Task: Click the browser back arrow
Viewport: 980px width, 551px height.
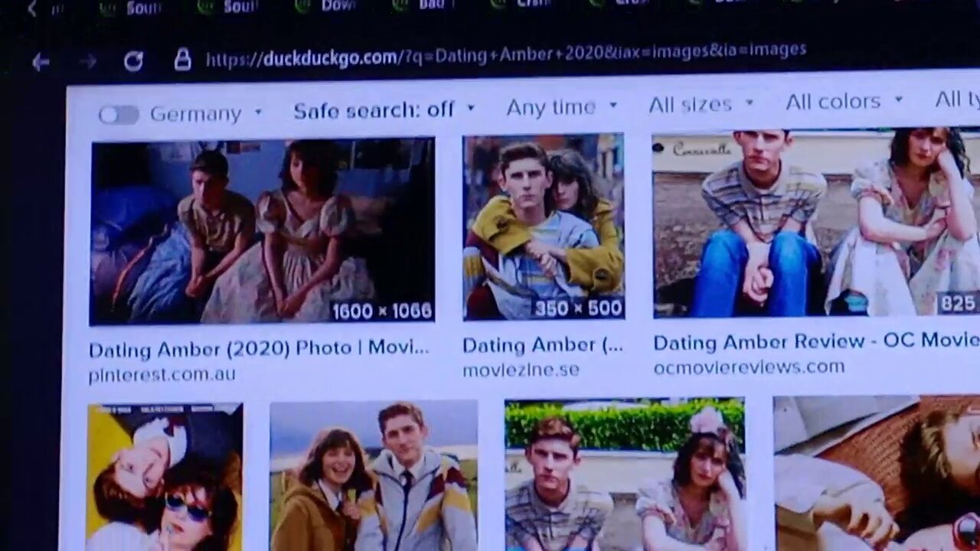Action: (41, 63)
